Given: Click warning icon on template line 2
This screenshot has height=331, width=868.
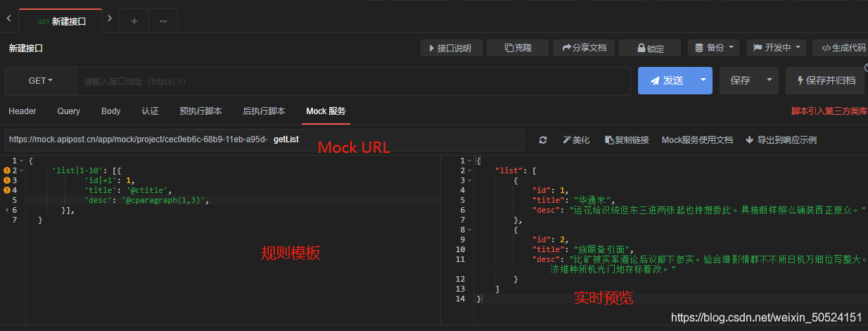Looking at the screenshot, I should [7, 170].
